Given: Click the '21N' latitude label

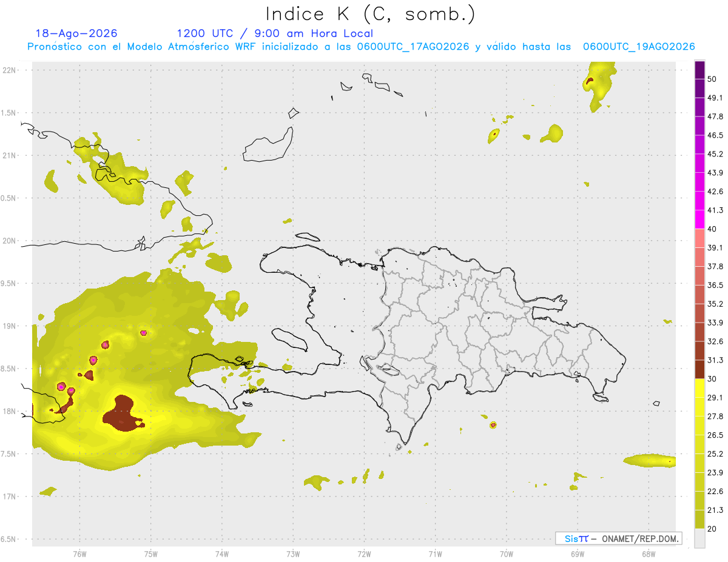Looking at the screenshot, I should tap(10, 156).
